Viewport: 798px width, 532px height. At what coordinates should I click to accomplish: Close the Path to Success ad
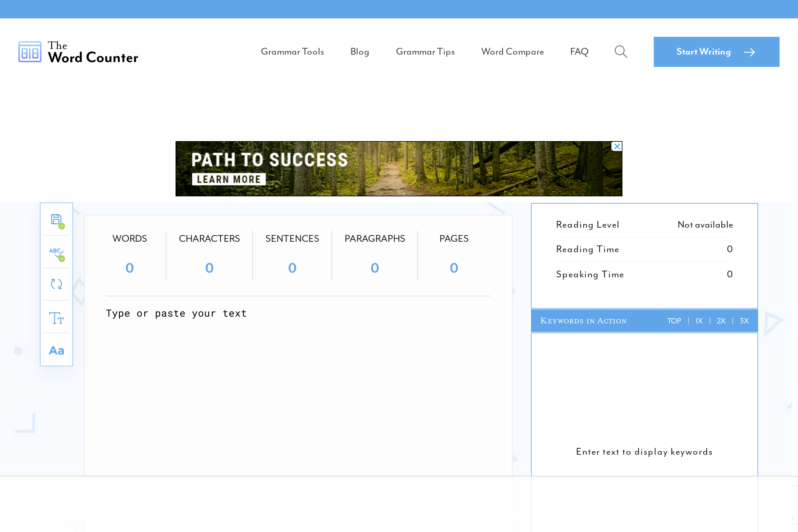(617, 146)
